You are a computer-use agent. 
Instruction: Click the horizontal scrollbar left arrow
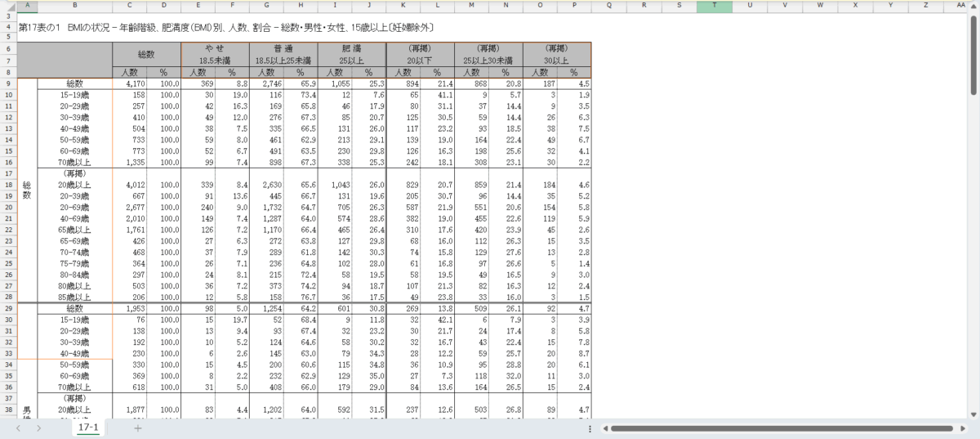(x=604, y=428)
